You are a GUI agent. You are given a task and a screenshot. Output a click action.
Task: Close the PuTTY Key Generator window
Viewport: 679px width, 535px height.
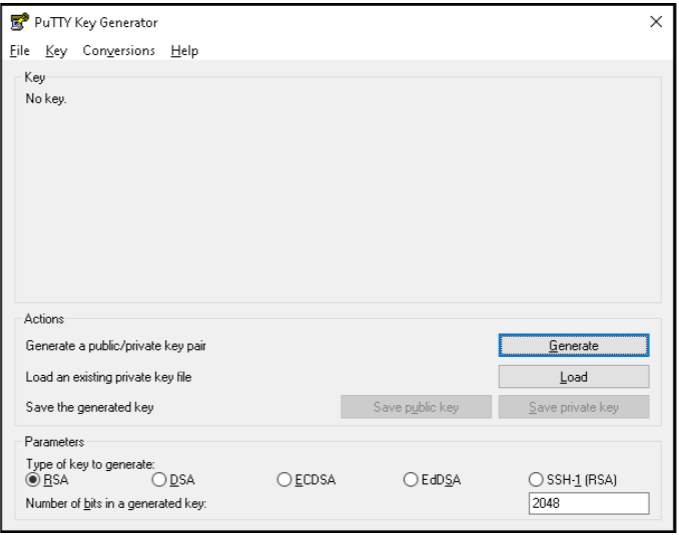click(x=656, y=22)
